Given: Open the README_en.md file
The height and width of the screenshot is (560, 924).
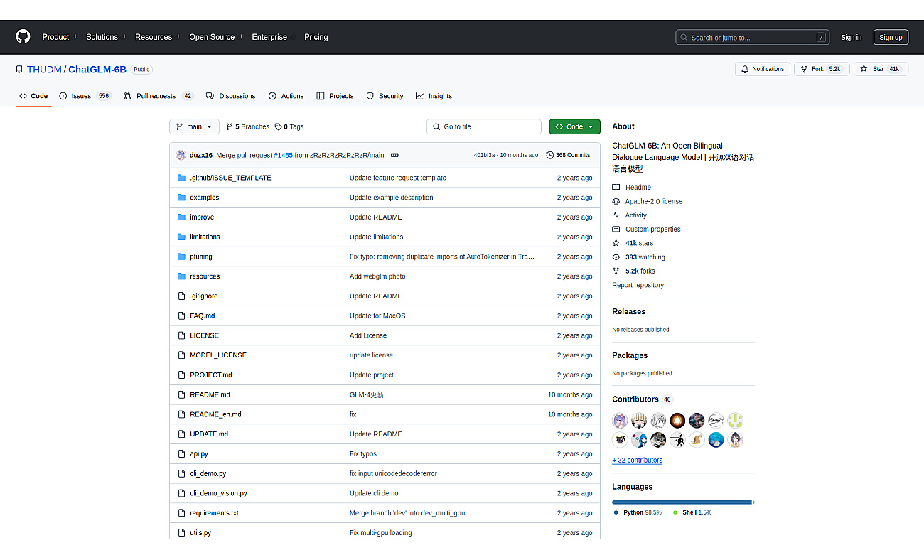Looking at the screenshot, I should (x=215, y=414).
